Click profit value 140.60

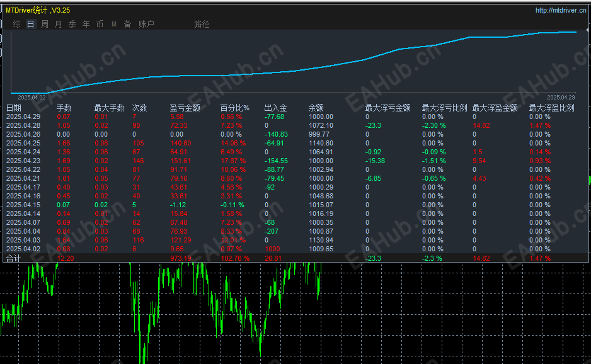181,143
